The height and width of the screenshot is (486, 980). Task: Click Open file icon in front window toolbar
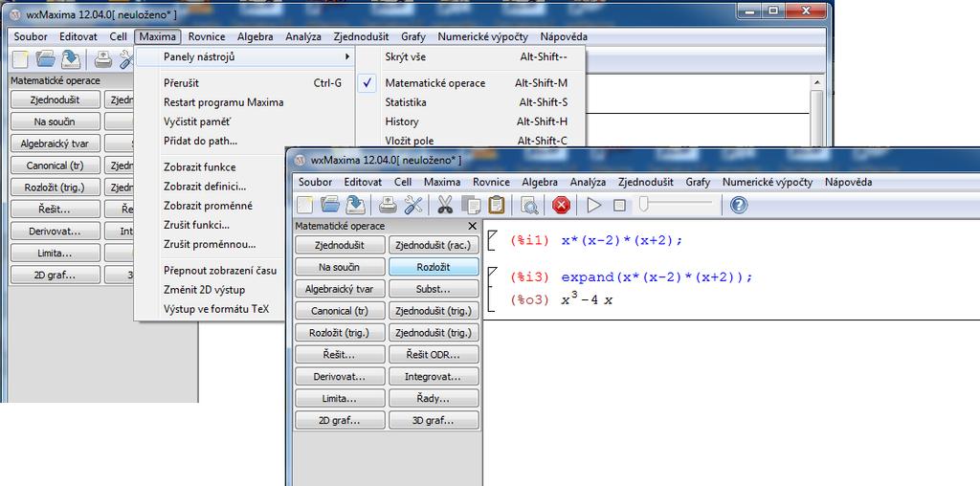329,205
